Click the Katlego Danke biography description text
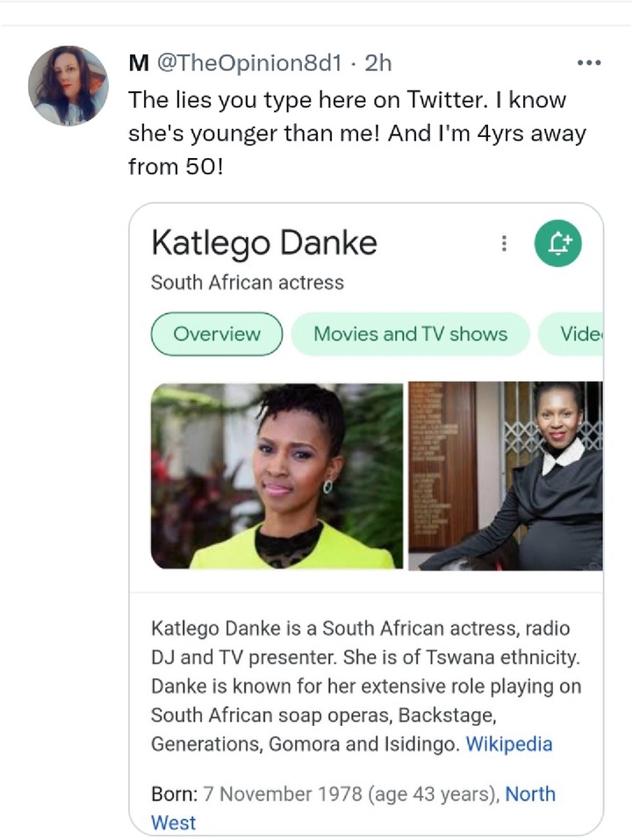632x840 pixels. click(x=366, y=686)
